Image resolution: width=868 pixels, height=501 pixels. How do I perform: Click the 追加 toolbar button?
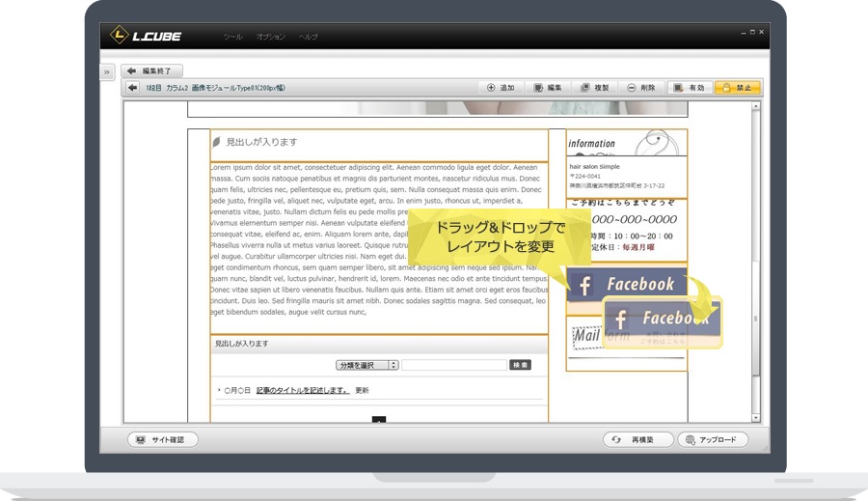tap(501, 88)
